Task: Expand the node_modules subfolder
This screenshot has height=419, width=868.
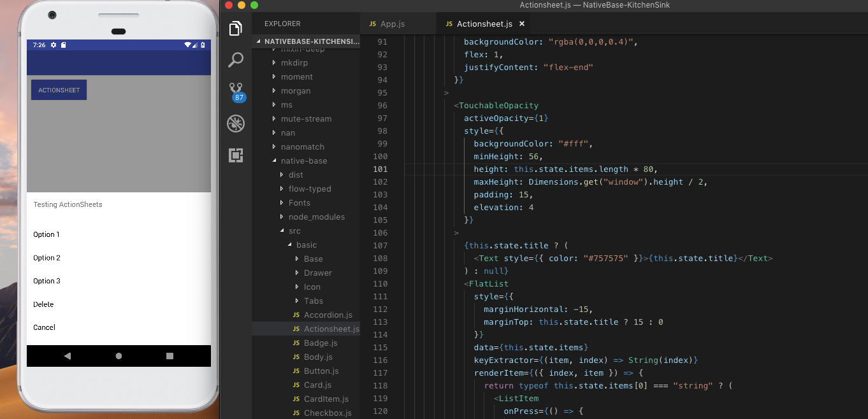Action: point(317,217)
